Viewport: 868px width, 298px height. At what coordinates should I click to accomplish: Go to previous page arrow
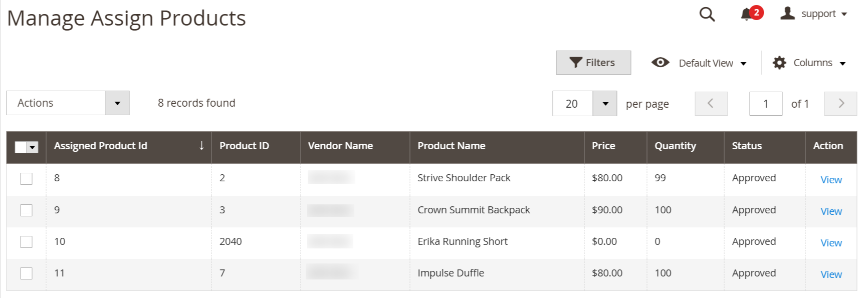tap(711, 104)
